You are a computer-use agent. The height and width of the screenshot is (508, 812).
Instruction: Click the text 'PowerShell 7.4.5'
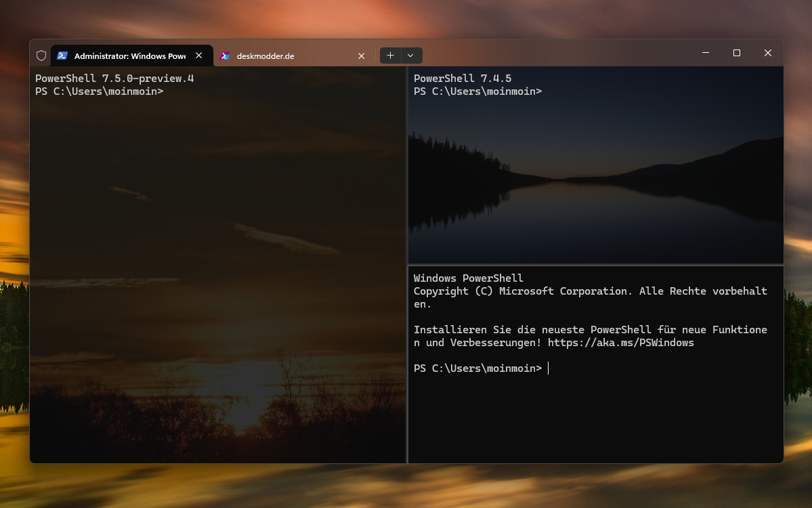pos(463,79)
